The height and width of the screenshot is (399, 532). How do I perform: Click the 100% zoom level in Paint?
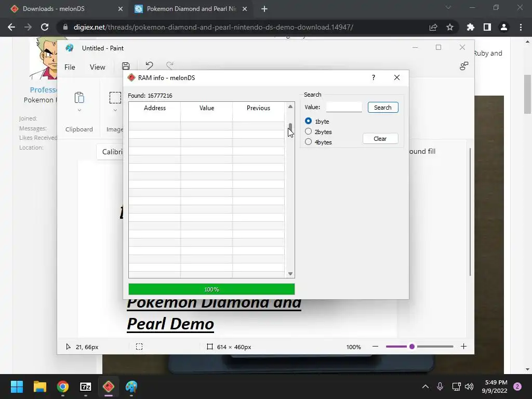click(x=353, y=347)
